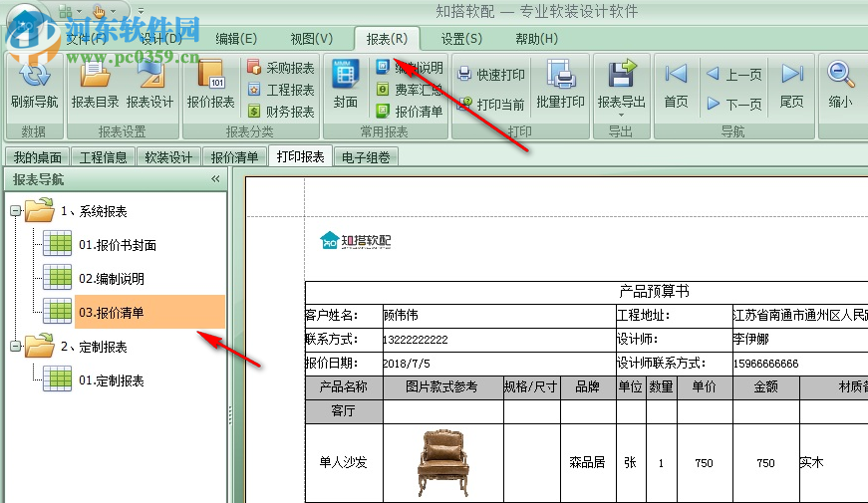Open the 设置(S) menu
Viewport: 868px width, 503px height.
461,39
